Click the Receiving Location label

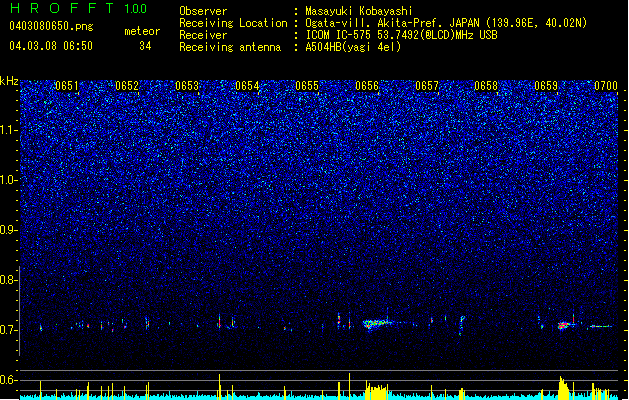233,23
